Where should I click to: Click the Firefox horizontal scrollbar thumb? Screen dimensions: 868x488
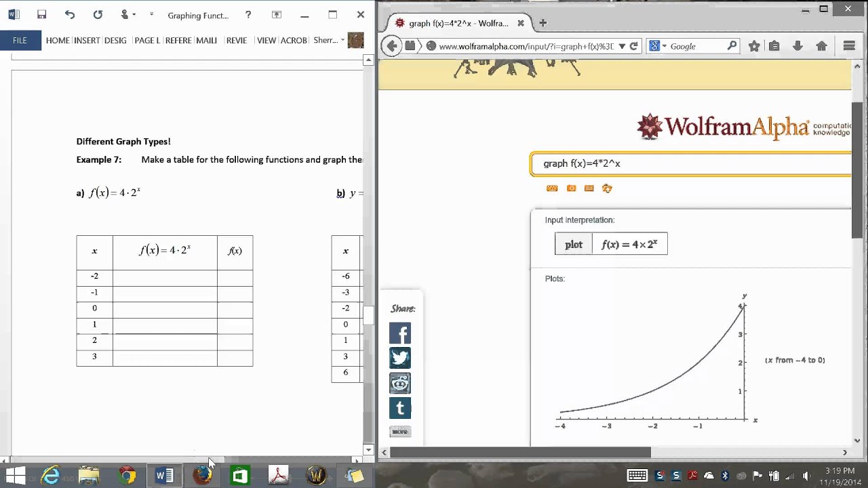click(520, 452)
